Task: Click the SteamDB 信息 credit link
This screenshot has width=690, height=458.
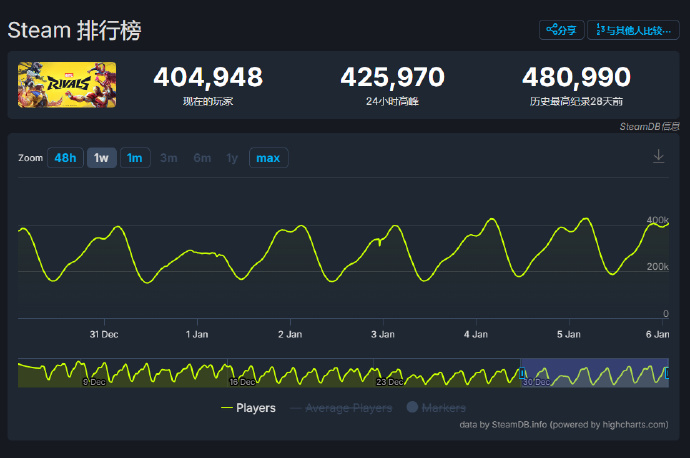Action: pos(649,127)
